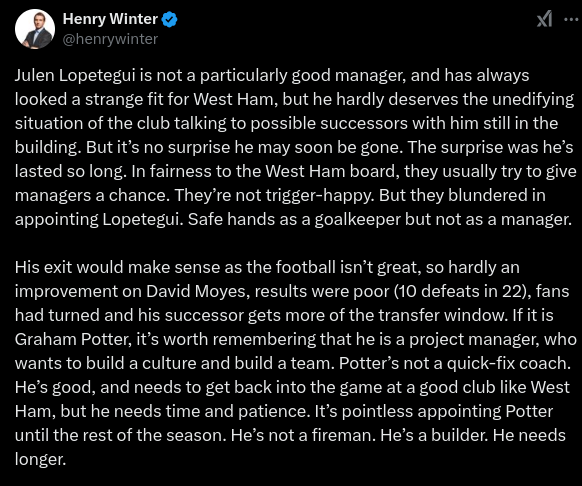Click the name 'Graham Potter'
The width and height of the screenshot is (582, 486).
tap(73, 339)
